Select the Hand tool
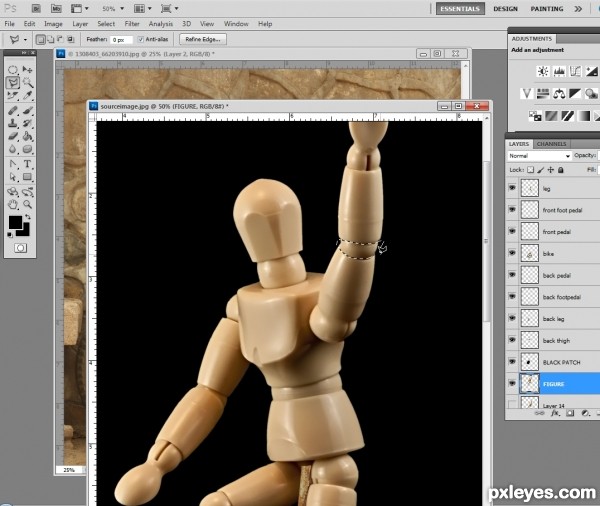Screen dimensions: 600x506 coord(13,204)
